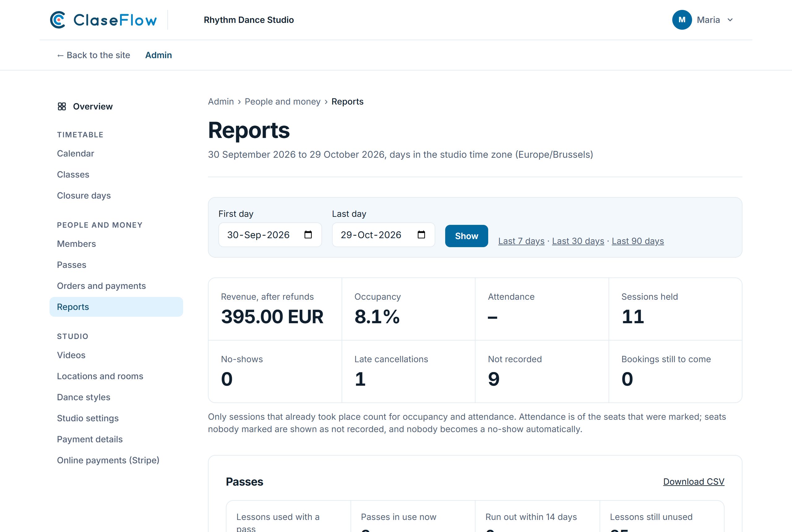Click the ClaseFlow logo icon

point(58,20)
